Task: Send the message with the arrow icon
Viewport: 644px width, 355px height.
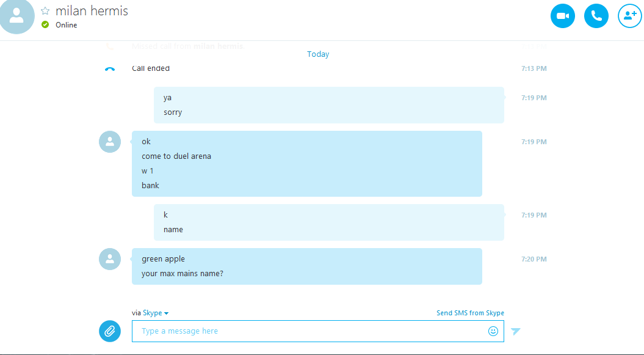Action: click(515, 331)
